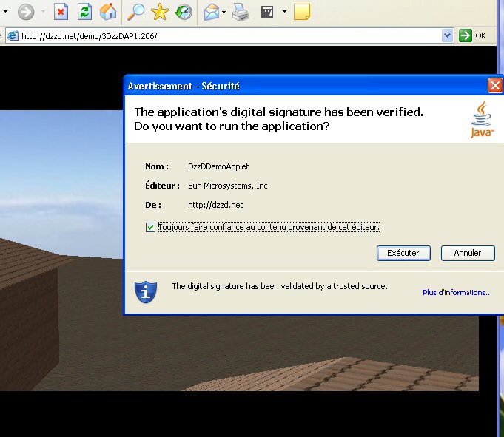Expand the address bar dropdown
The height and width of the screenshot is (437, 504).
(447, 35)
